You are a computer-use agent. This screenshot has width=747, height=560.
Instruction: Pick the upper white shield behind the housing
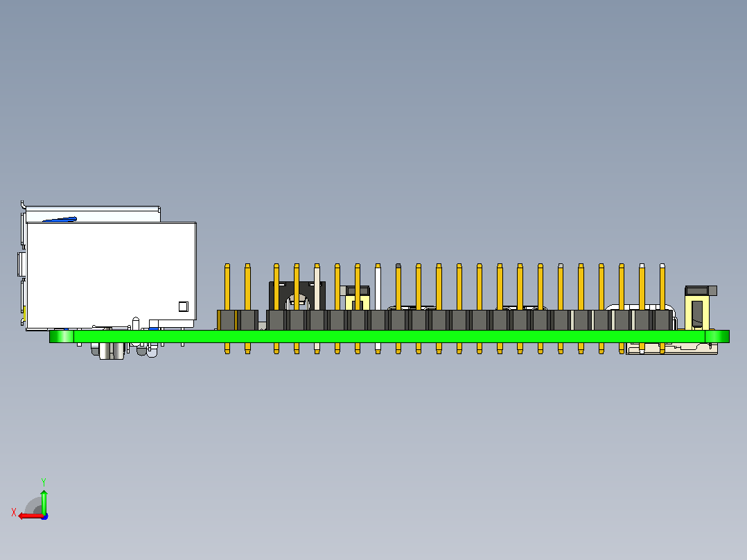click(93, 214)
